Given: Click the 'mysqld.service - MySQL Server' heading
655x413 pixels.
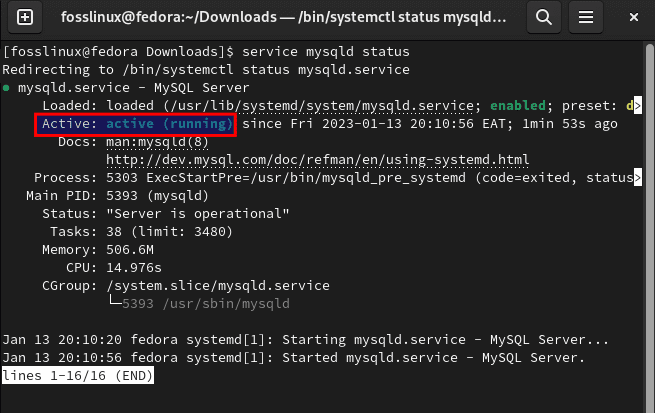Looking at the screenshot, I should pos(133,88).
